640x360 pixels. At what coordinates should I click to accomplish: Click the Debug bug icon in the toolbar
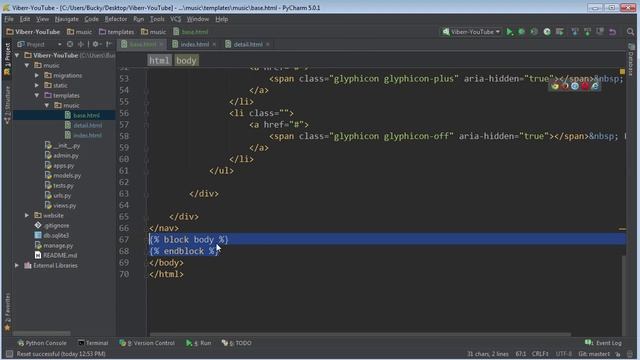pyautogui.click(x=522, y=32)
